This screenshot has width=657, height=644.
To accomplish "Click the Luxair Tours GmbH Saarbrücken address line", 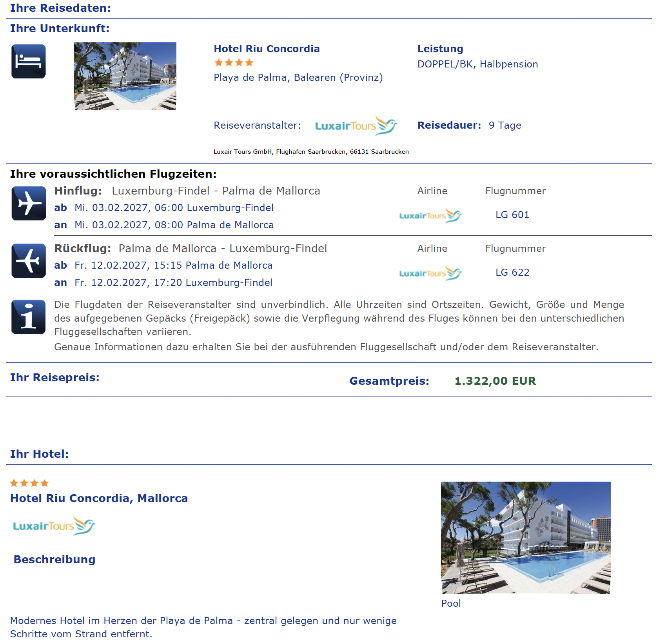I will click(x=311, y=152).
